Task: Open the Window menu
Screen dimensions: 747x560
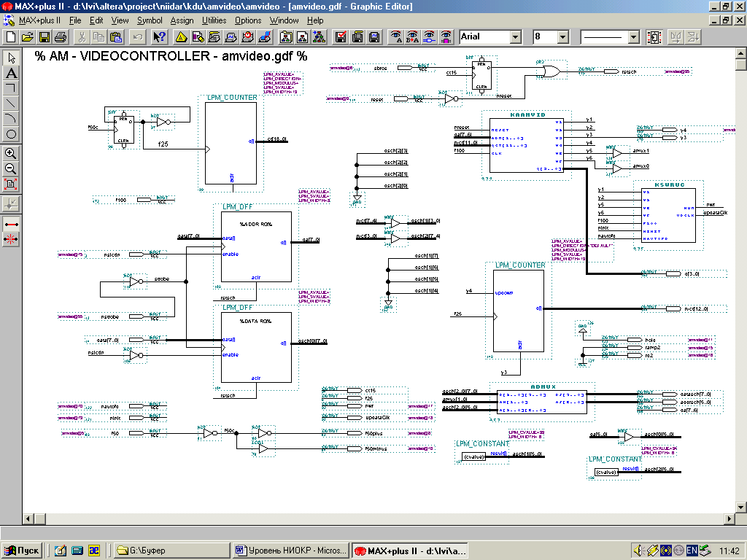Action: 285,20
